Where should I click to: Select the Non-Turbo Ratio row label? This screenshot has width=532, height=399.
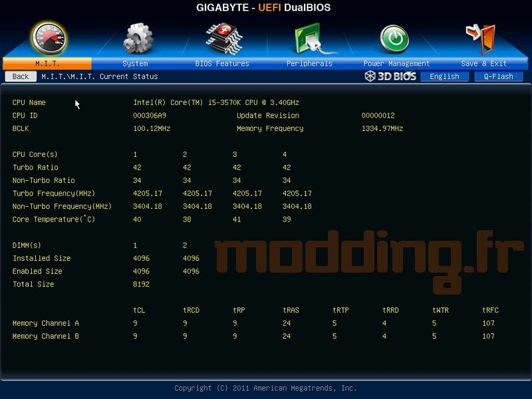click(x=43, y=180)
